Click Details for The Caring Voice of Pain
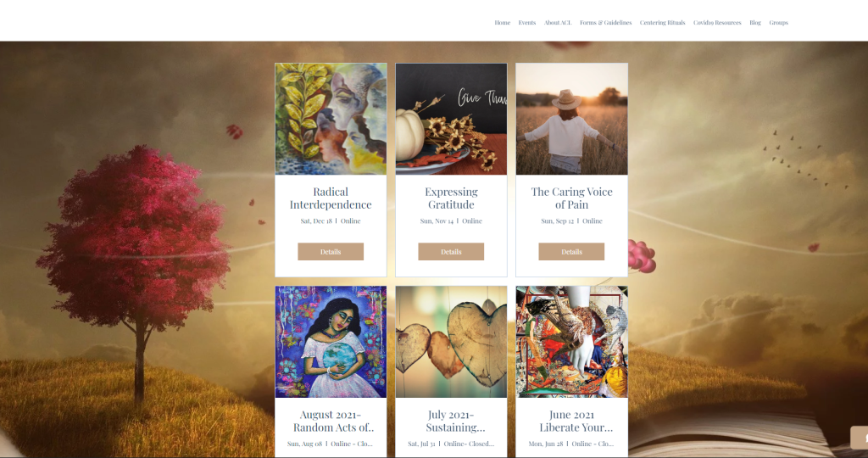Image resolution: width=868 pixels, height=458 pixels. click(x=571, y=251)
